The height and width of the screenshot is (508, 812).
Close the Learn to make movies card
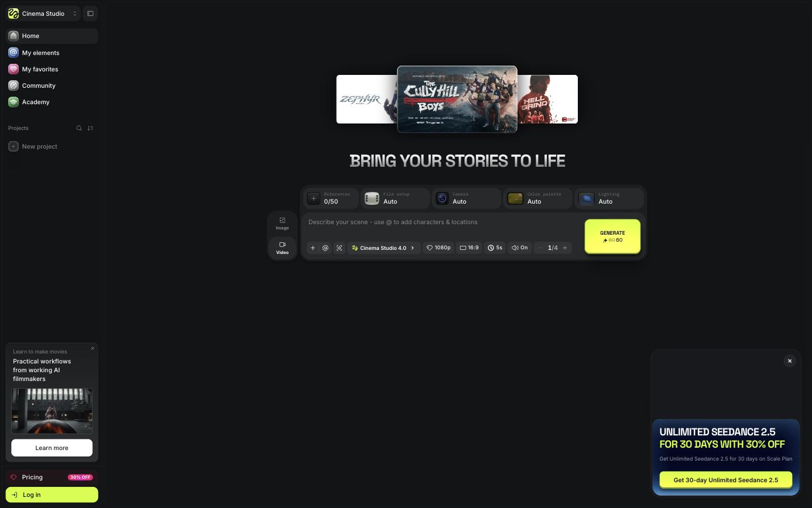[x=92, y=348]
